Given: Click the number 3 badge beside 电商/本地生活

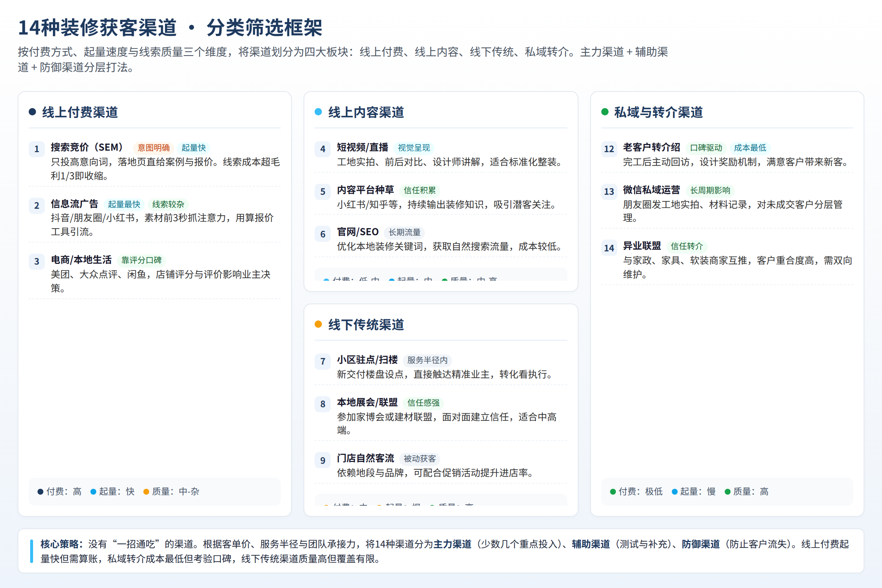Looking at the screenshot, I should click(37, 261).
